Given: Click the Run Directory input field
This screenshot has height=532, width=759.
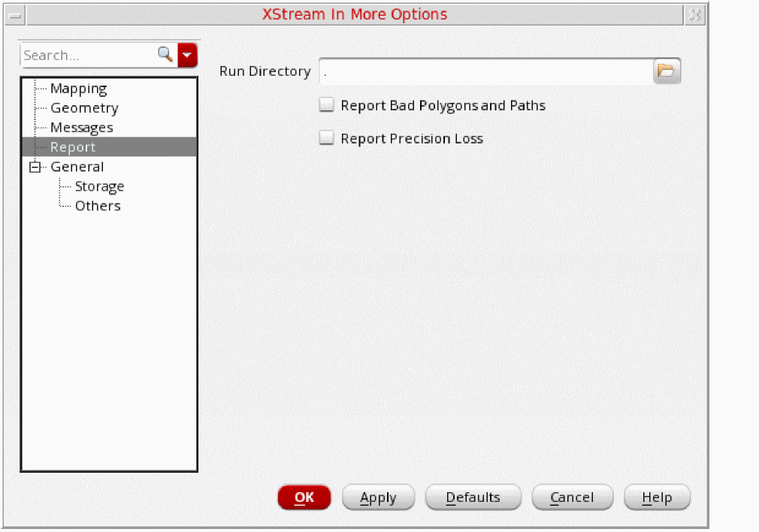Looking at the screenshot, I should pyautogui.click(x=486, y=71).
